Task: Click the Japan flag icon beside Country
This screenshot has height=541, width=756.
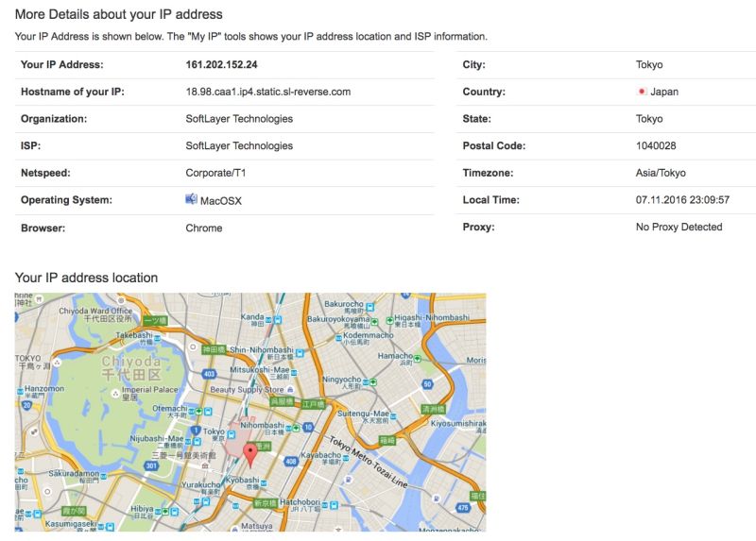Action: coord(642,92)
